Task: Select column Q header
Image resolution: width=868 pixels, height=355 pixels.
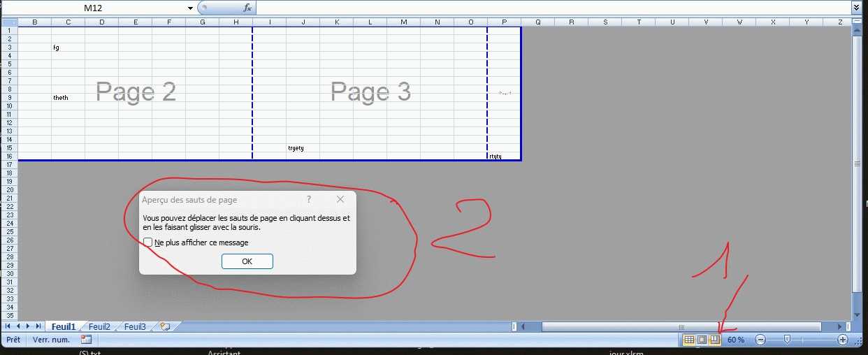Action: pyautogui.click(x=537, y=22)
